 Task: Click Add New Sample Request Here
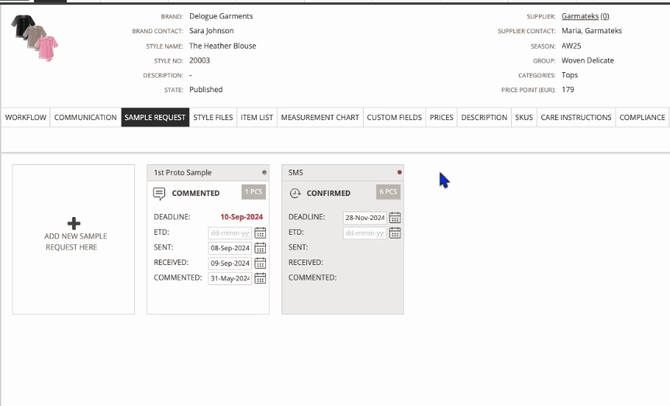(x=73, y=239)
